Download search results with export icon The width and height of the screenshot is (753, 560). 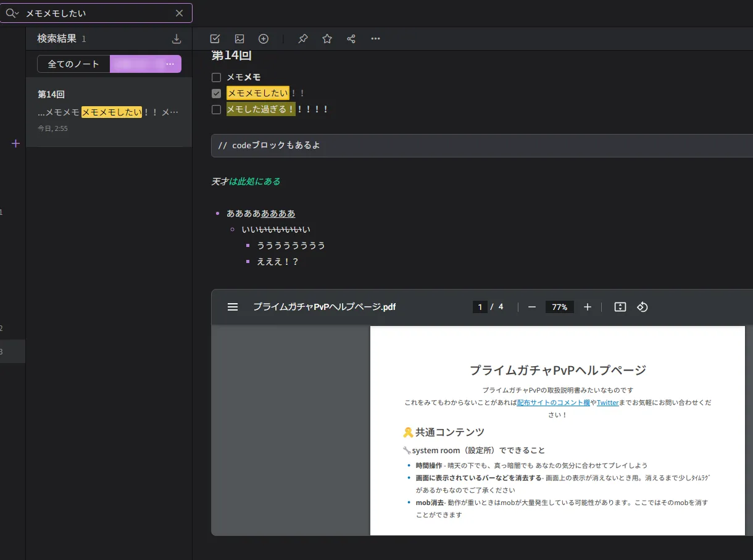[177, 39]
